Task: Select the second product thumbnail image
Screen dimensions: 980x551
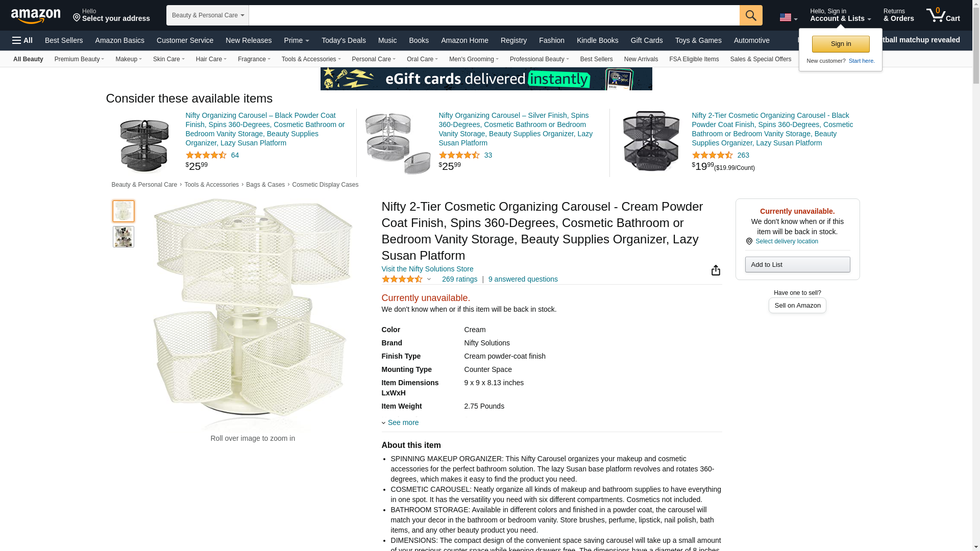Action: pyautogui.click(x=124, y=237)
